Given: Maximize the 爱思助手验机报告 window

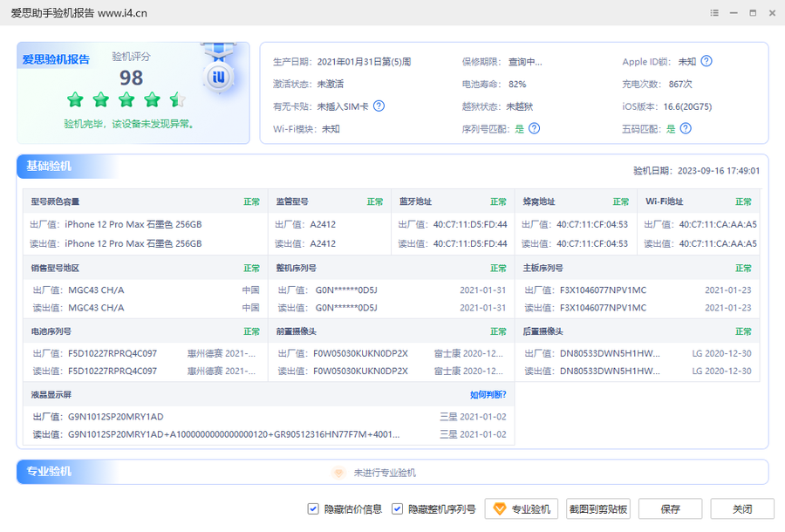Looking at the screenshot, I should [753, 13].
